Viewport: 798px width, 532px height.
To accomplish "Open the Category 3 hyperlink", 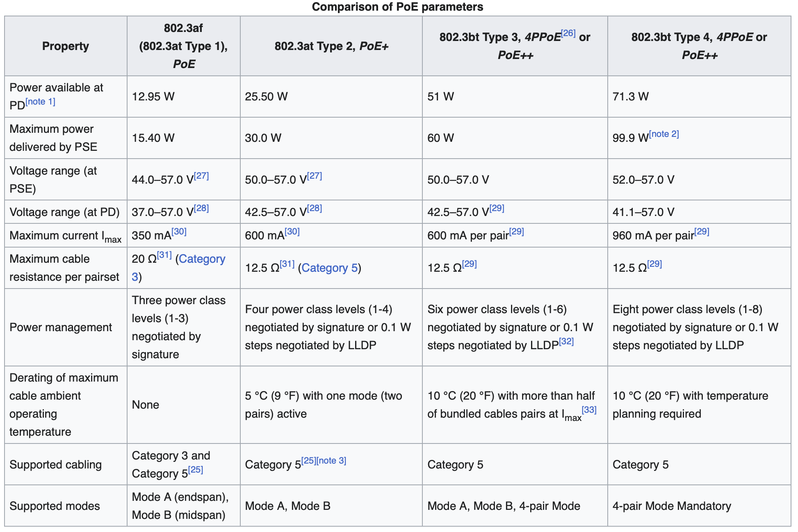I will coord(203,259).
